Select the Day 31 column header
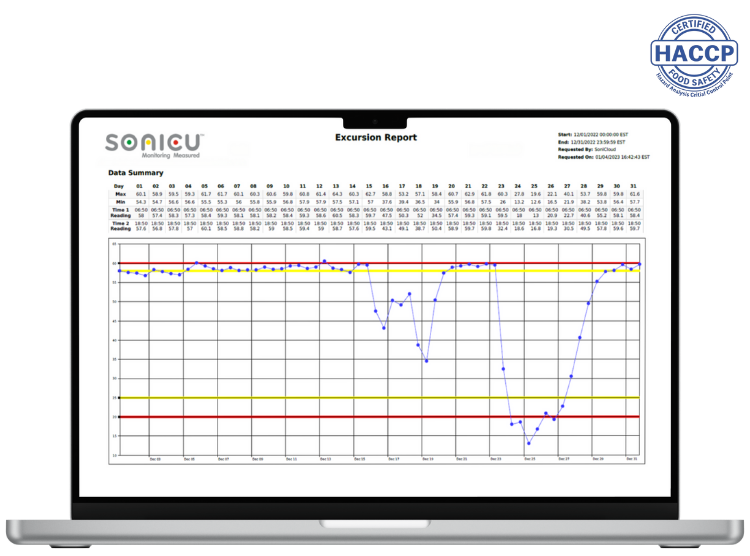The height and width of the screenshot is (556, 750). [x=634, y=186]
